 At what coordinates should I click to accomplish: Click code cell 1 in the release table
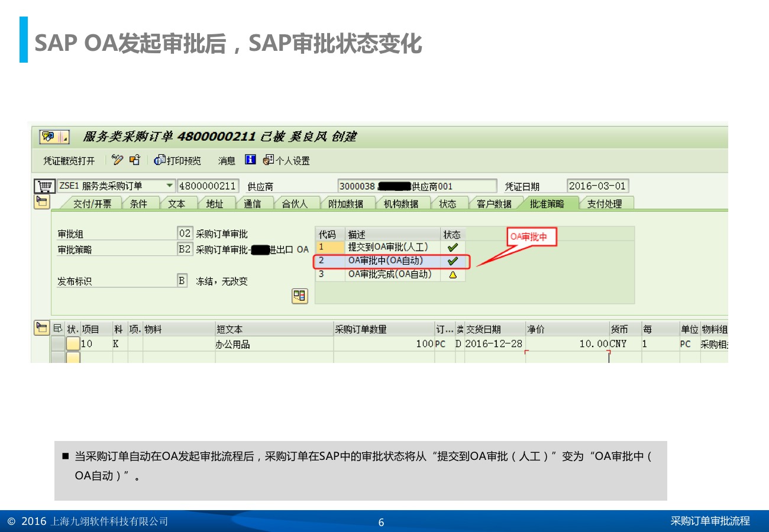click(330, 248)
